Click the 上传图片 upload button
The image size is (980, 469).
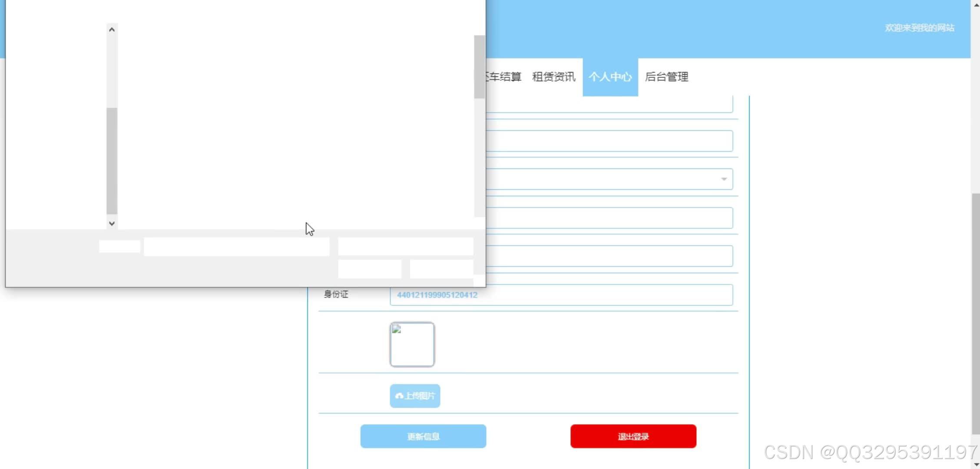[415, 396]
